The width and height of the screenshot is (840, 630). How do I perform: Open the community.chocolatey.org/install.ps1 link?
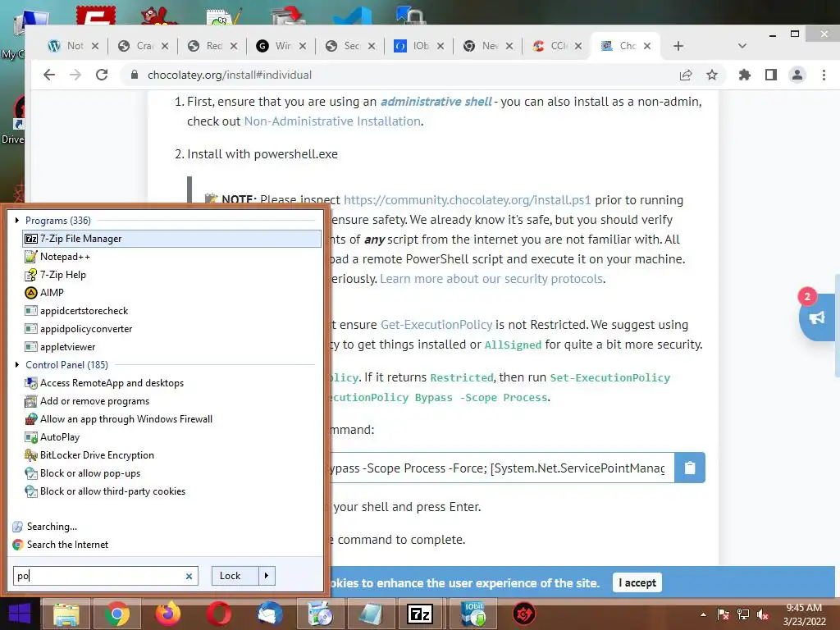467,200
